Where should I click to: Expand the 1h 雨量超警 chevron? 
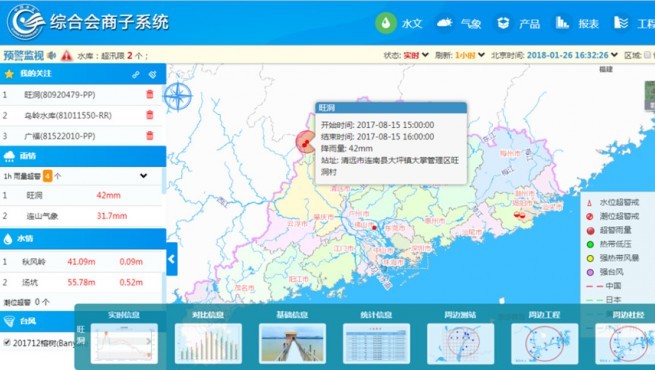(x=144, y=176)
